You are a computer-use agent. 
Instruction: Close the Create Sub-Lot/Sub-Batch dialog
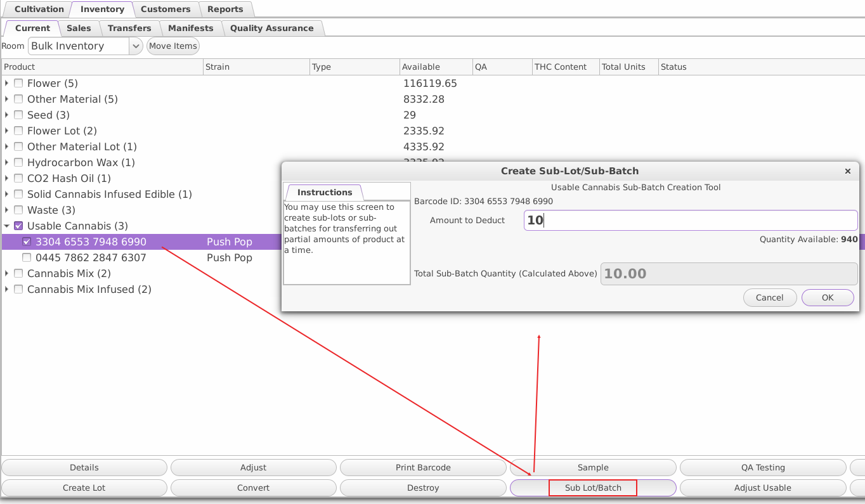coord(848,171)
